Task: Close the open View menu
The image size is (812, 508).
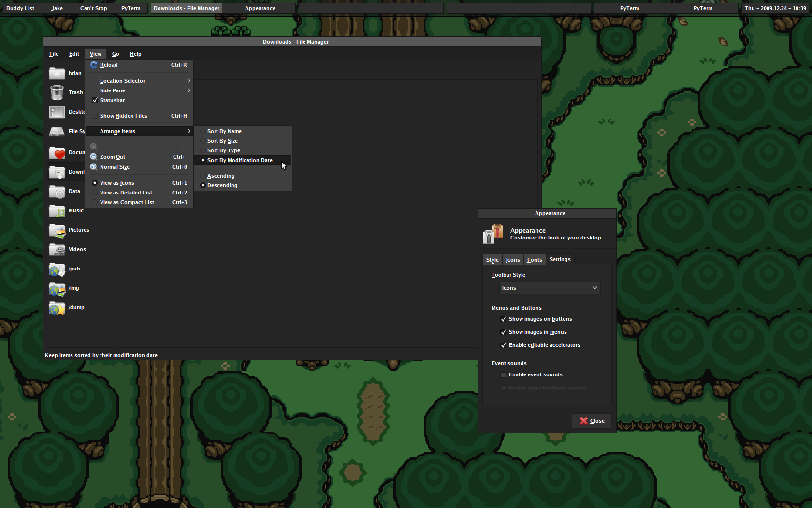Action: [x=96, y=54]
